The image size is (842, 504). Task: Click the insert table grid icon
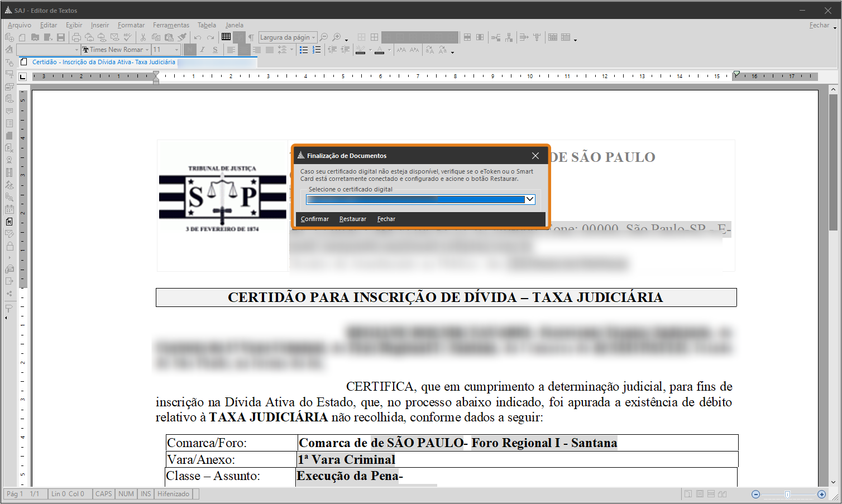click(x=226, y=37)
